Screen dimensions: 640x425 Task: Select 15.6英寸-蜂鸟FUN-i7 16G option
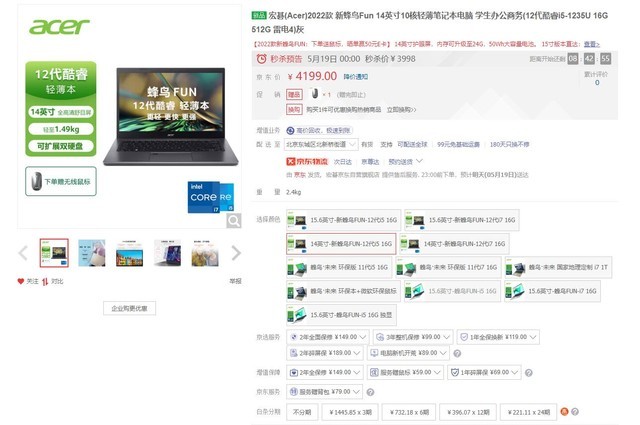[552, 291]
